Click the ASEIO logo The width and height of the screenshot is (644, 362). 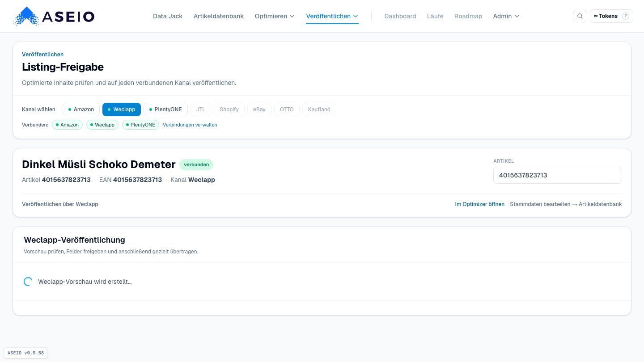pos(54,17)
